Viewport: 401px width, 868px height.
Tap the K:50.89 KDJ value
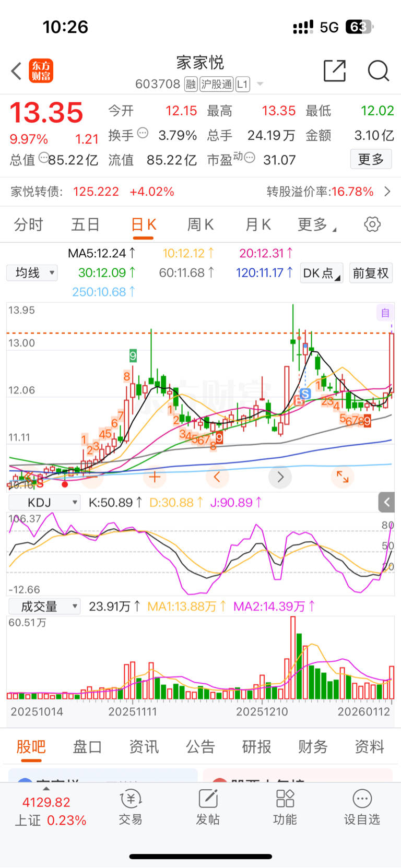pos(115,503)
